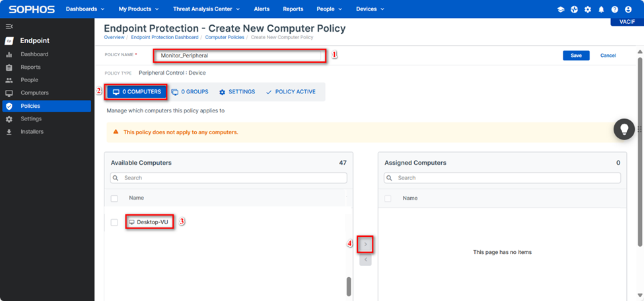Save the new computer policy
644x301 pixels.
(x=576, y=56)
